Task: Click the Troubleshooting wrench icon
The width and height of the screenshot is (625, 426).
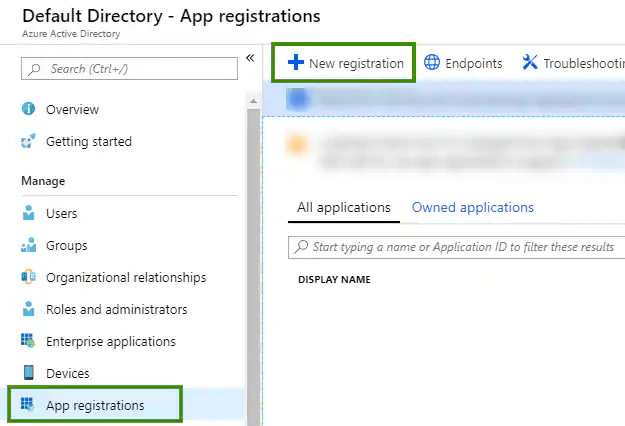Action: 530,62
